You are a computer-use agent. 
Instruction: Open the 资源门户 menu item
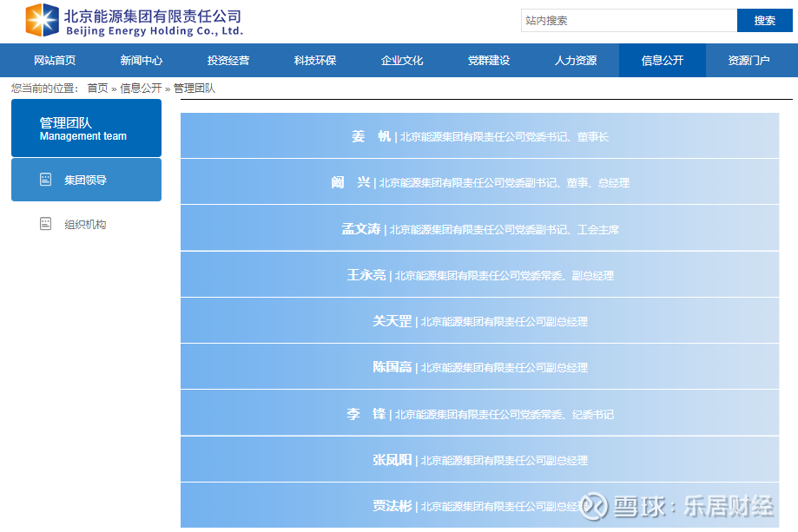(x=749, y=61)
